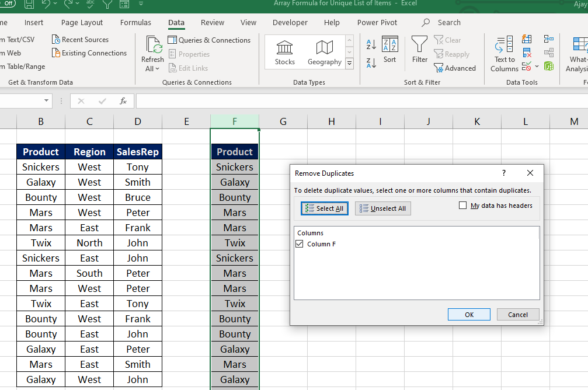588x390 pixels.
Task: Run the abc spelling check icon
Action: pos(91,4)
